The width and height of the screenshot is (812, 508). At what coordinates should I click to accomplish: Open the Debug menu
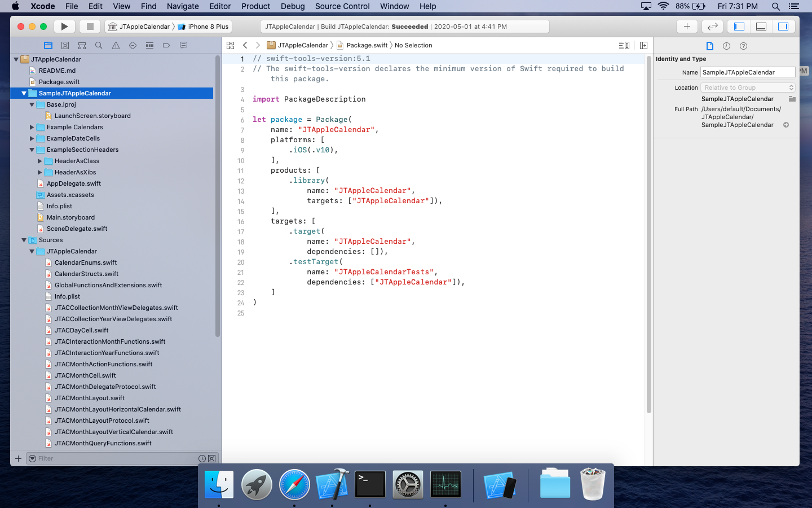tap(293, 6)
